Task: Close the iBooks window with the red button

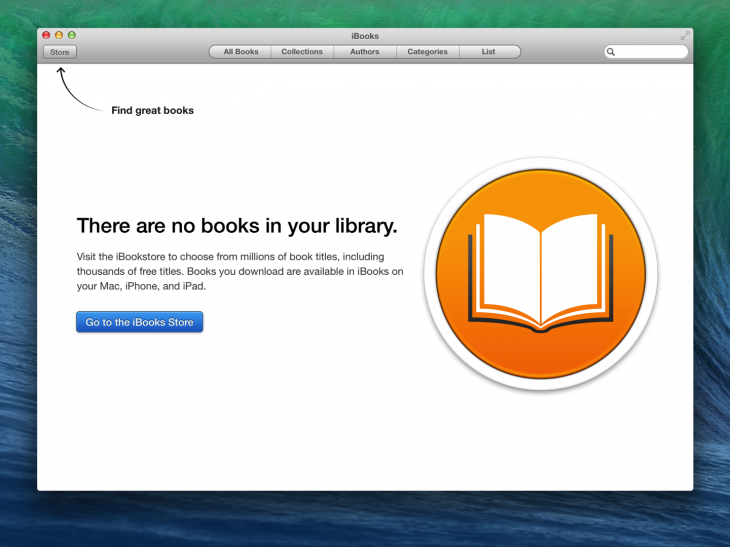Action: coord(46,35)
